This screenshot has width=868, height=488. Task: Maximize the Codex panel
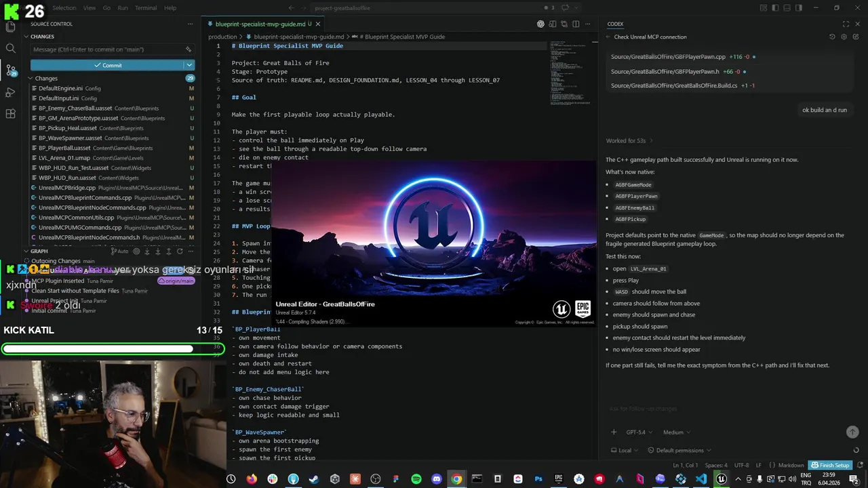(x=846, y=24)
